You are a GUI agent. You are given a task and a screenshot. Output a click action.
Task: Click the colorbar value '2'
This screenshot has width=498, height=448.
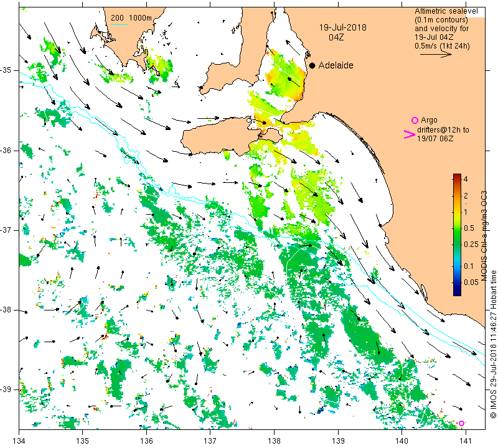(x=466, y=195)
